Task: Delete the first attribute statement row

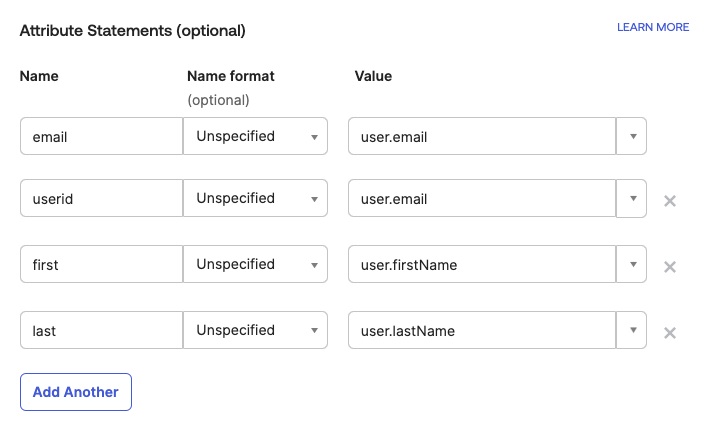Action: 670,266
